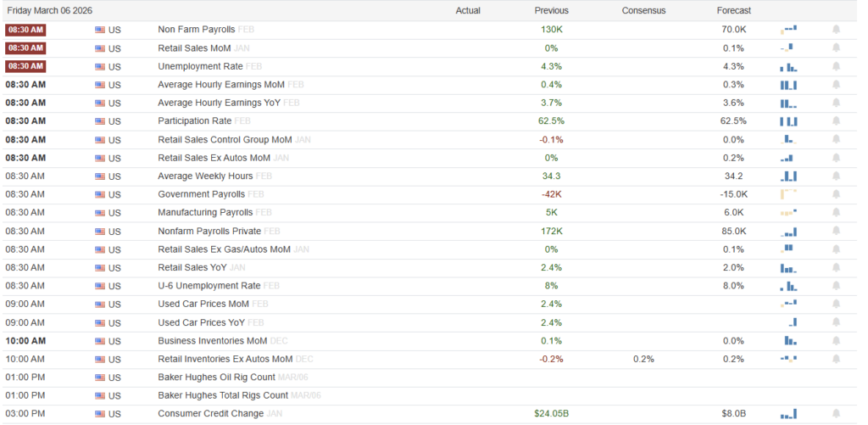The image size is (868, 425).
Task: Click bell icon in Participation Rate row
Action: point(836,121)
